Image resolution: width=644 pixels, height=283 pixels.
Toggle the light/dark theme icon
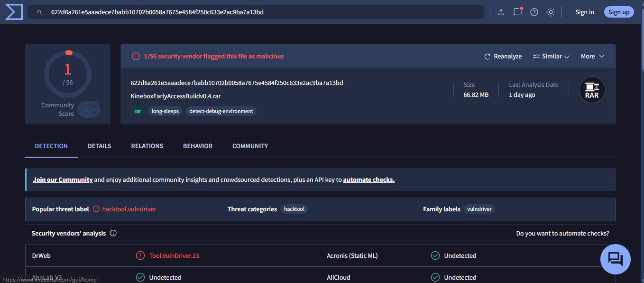click(x=551, y=12)
